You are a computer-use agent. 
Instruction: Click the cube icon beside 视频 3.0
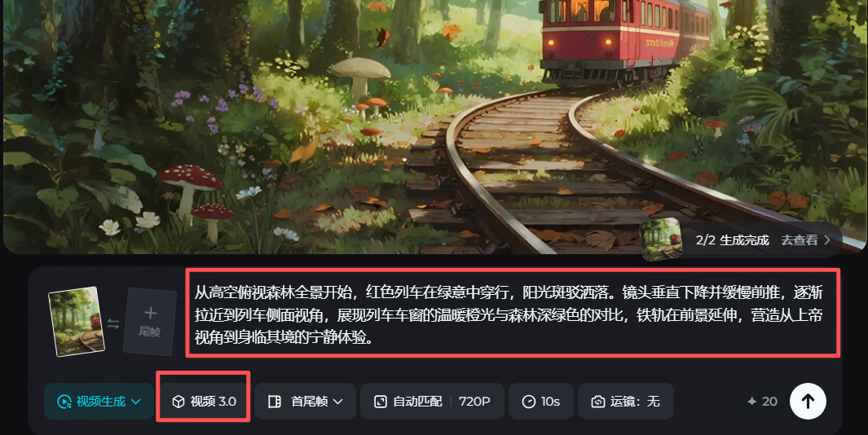point(178,402)
